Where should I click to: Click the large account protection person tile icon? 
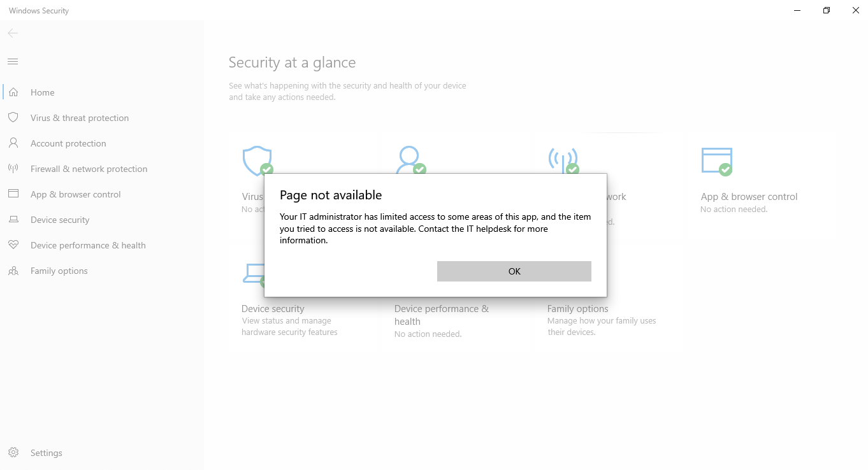(410, 160)
